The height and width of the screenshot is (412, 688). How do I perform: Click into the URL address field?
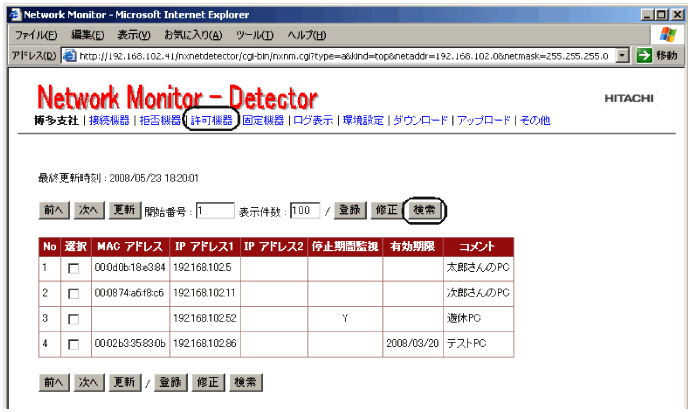click(x=344, y=56)
